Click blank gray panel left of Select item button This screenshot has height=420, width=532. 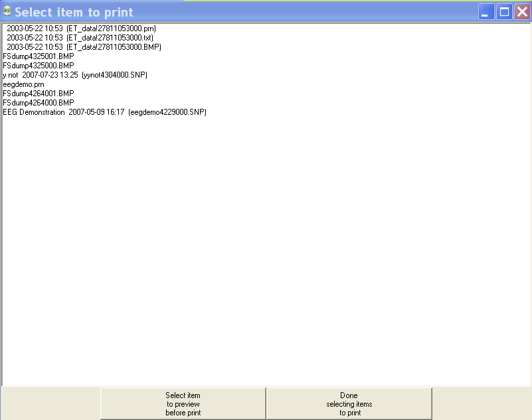click(x=50, y=403)
